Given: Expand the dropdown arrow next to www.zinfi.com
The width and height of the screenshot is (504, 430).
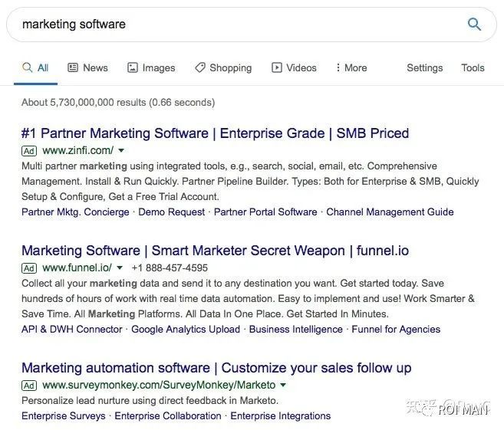Looking at the screenshot, I should tap(121, 151).
